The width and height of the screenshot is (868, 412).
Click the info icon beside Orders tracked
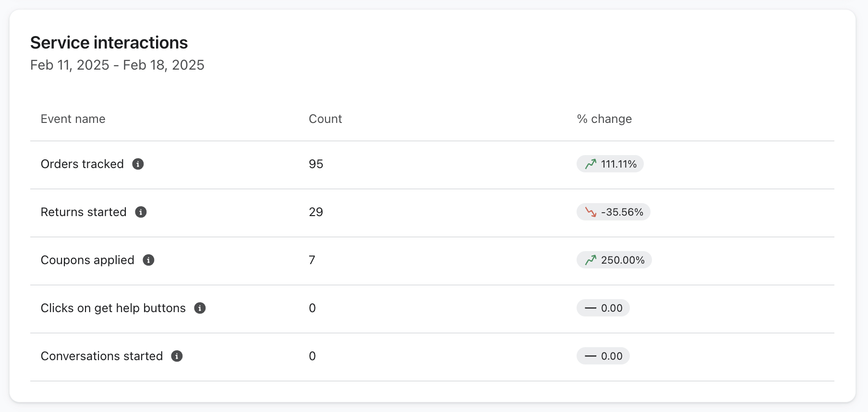tap(138, 164)
